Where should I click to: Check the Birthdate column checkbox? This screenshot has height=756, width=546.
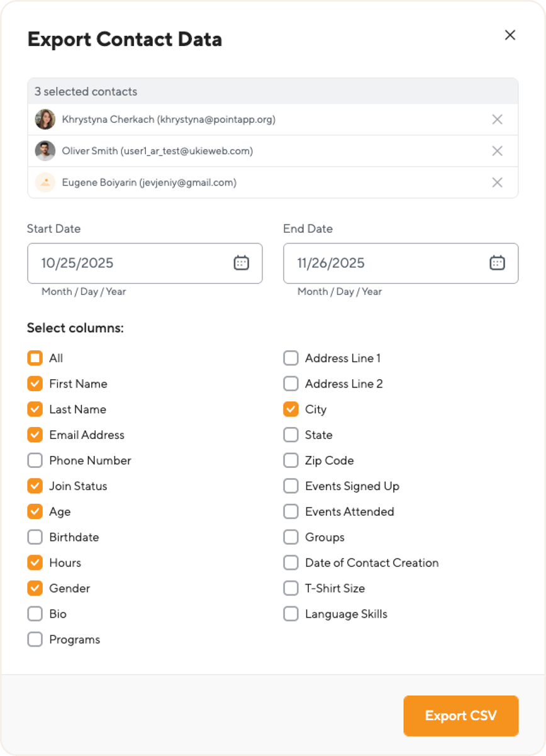[x=35, y=537]
